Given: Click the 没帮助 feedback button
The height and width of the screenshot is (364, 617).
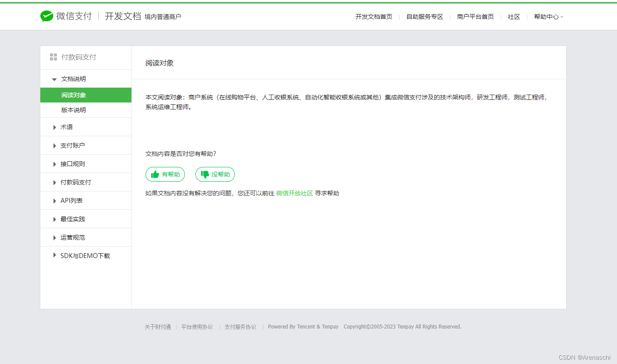Looking at the screenshot, I should tap(215, 174).
